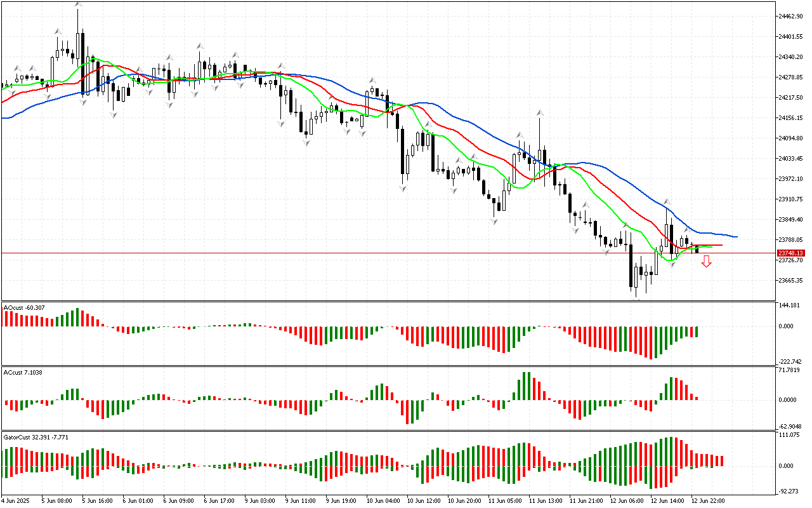Click the AOcust indicator label
This screenshot has height=508, width=812.
pos(24,308)
